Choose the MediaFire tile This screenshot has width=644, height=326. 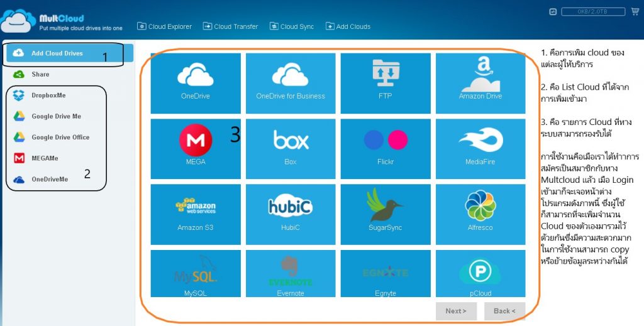tap(480, 149)
